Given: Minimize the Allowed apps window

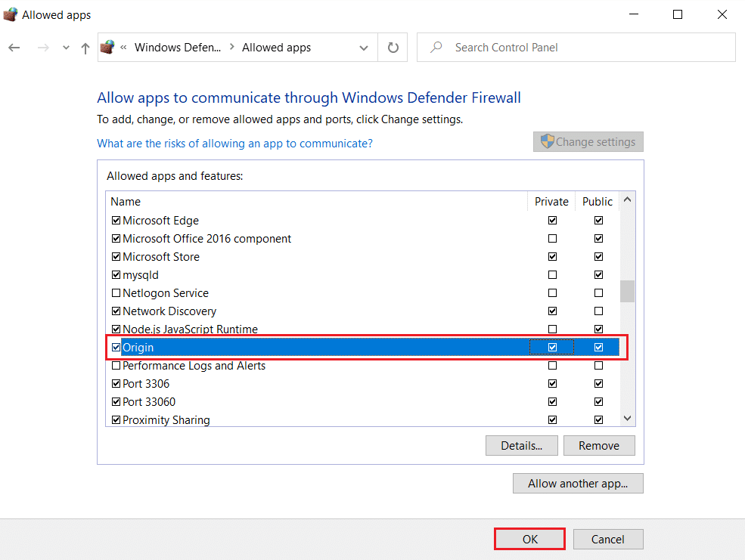Looking at the screenshot, I should [633, 14].
